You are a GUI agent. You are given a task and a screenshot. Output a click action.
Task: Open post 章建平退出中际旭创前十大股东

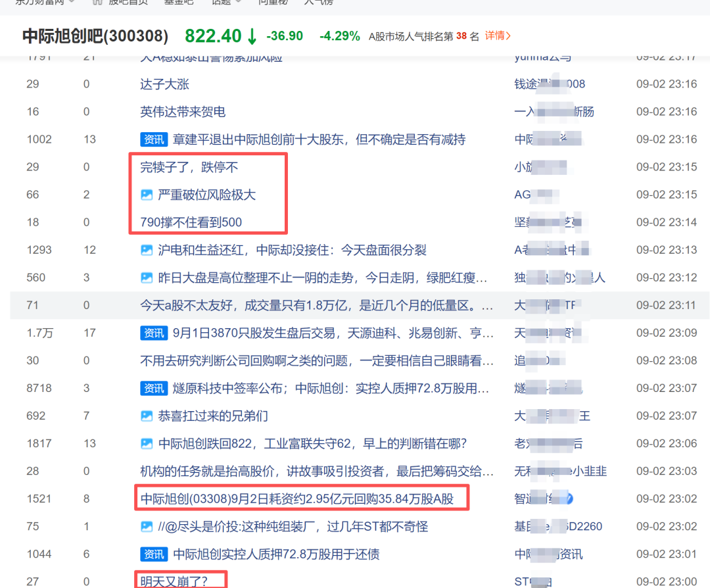(x=319, y=139)
